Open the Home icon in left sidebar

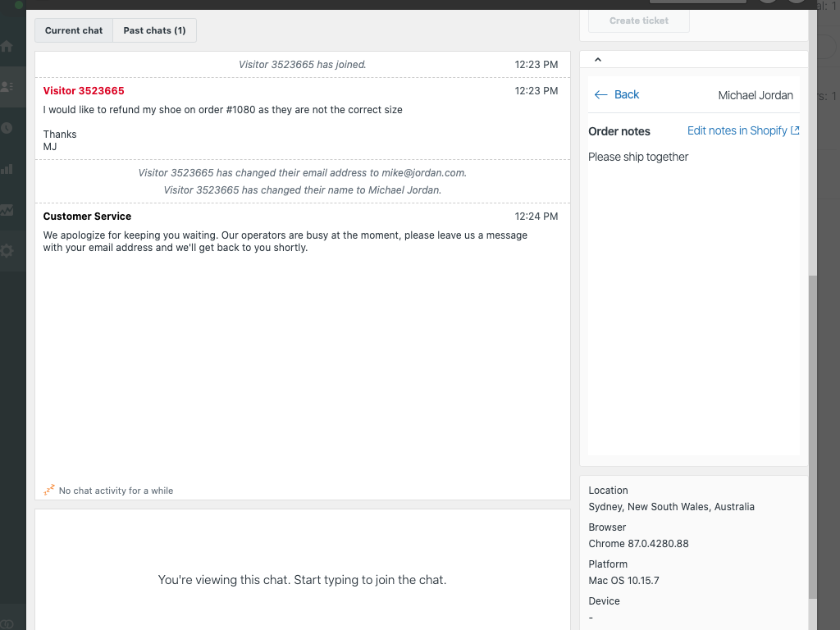(x=7, y=47)
